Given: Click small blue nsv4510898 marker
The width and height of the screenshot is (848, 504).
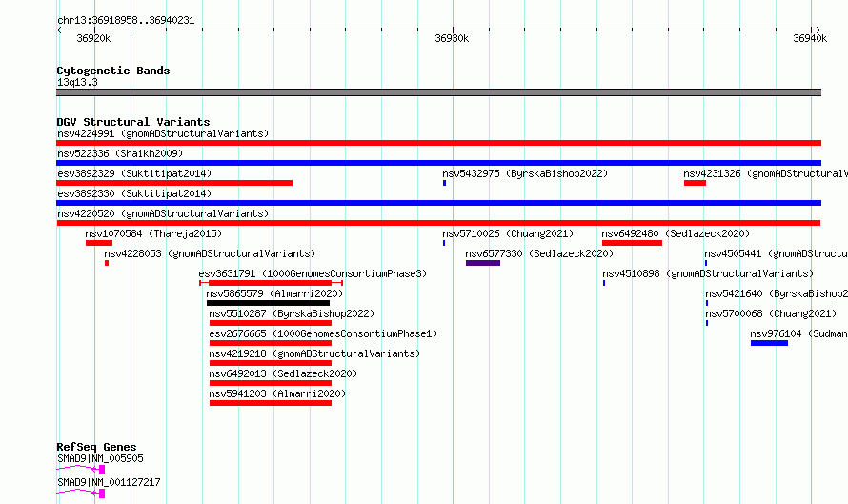Looking at the screenshot, I should click(604, 283).
